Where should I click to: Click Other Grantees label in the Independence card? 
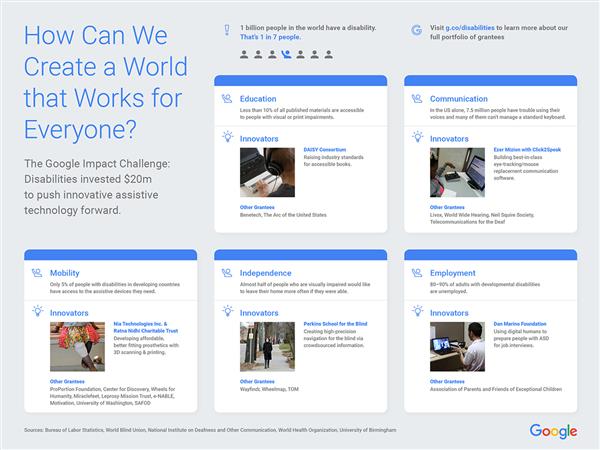[257, 382]
